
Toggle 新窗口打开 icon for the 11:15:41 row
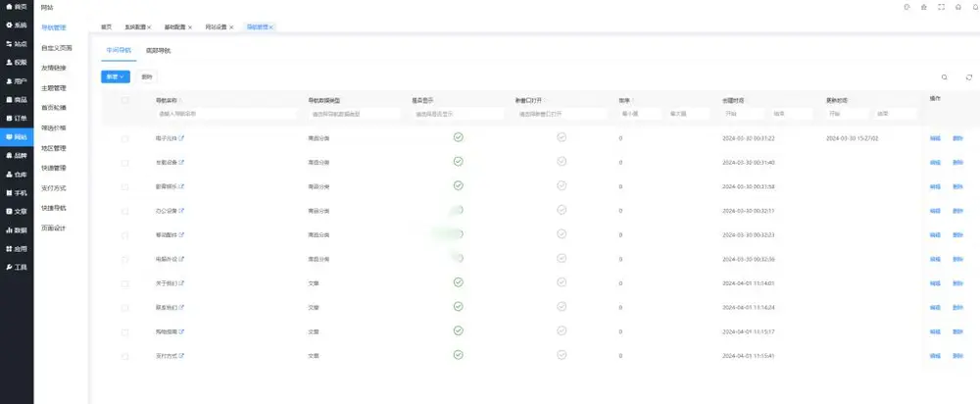(x=562, y=355)
